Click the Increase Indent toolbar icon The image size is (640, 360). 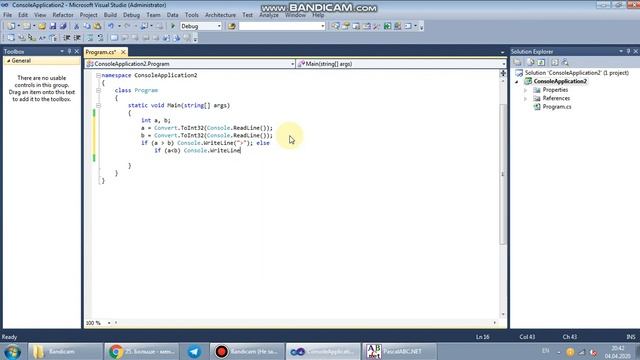(x=77, y=38)
